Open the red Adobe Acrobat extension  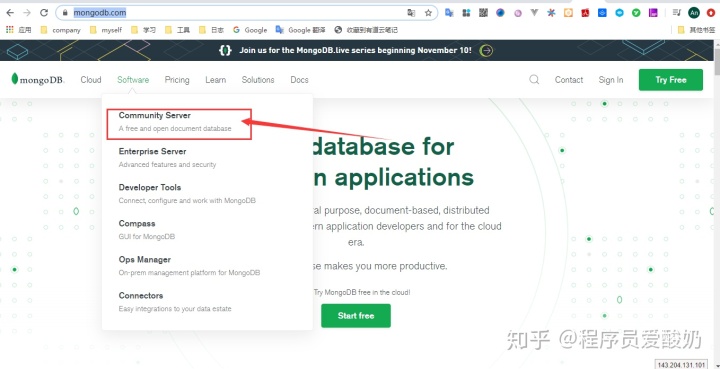(585, 13)
